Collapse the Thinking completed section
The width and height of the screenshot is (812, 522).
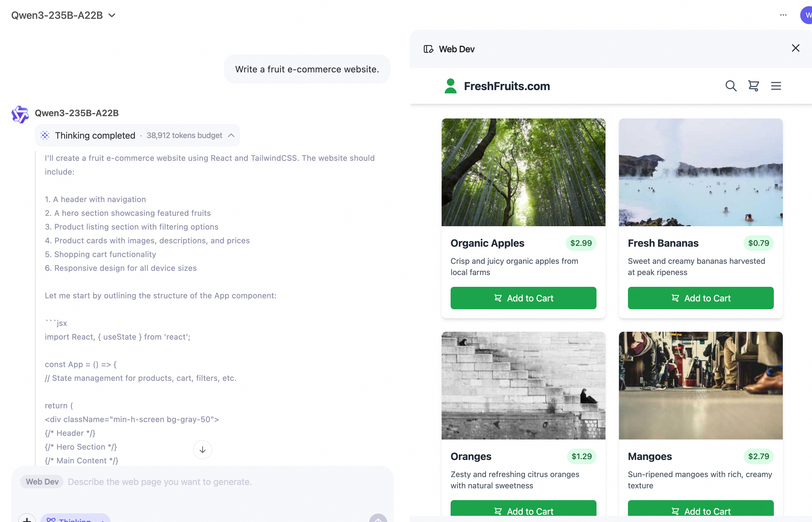[x=231, y=135]
